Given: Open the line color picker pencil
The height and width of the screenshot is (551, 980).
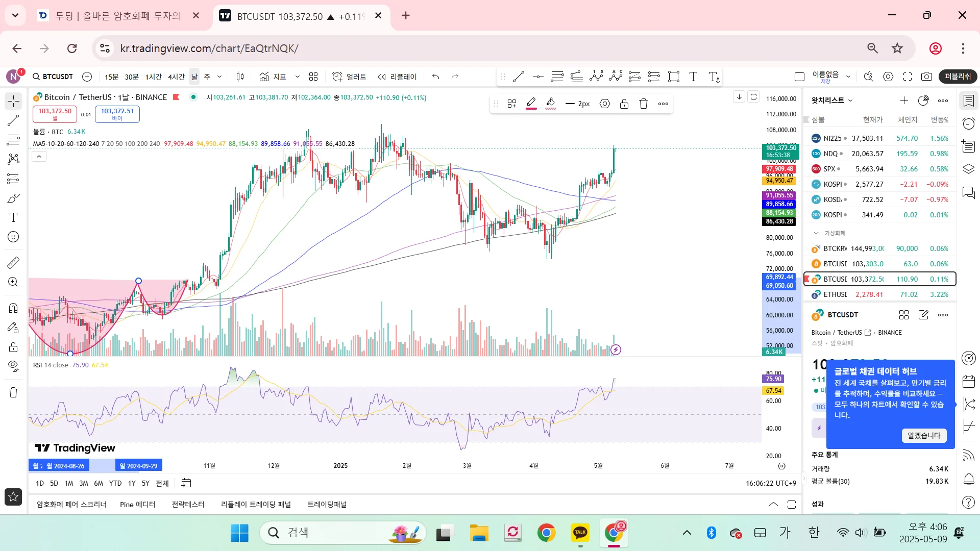Looking at the screenshot, I should point(531,104).
